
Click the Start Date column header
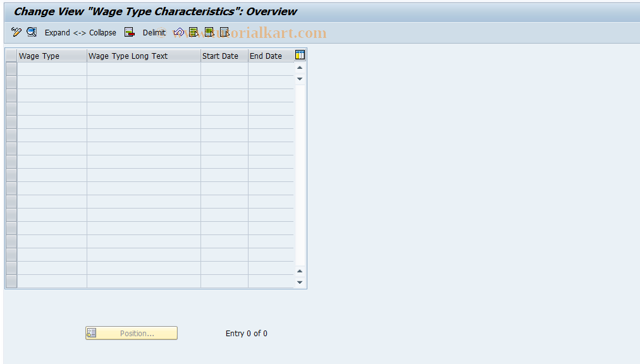(225, 56)
